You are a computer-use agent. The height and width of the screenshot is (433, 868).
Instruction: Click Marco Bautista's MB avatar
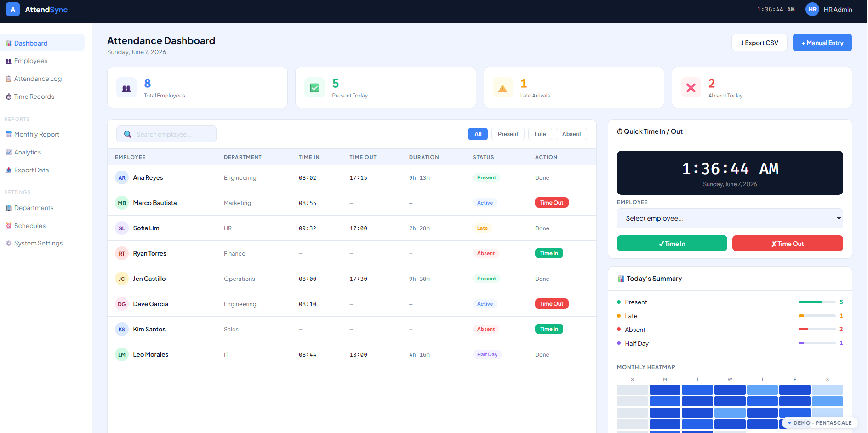tap(122, 203)
